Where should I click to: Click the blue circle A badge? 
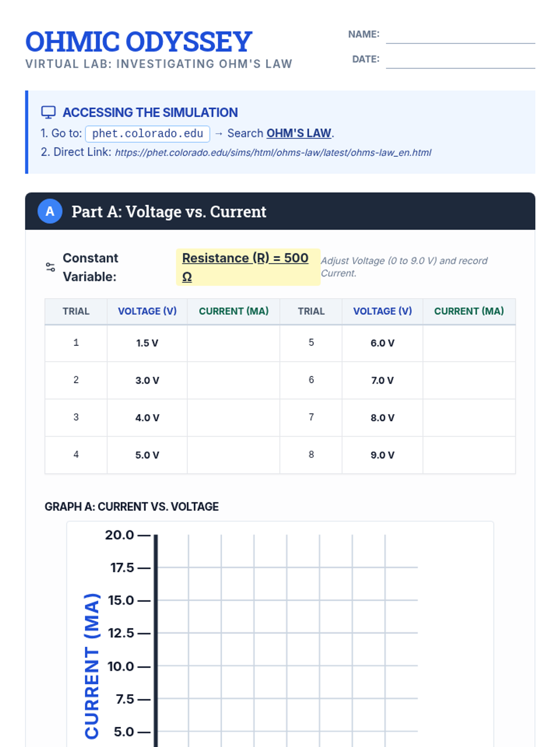point(50,211)
